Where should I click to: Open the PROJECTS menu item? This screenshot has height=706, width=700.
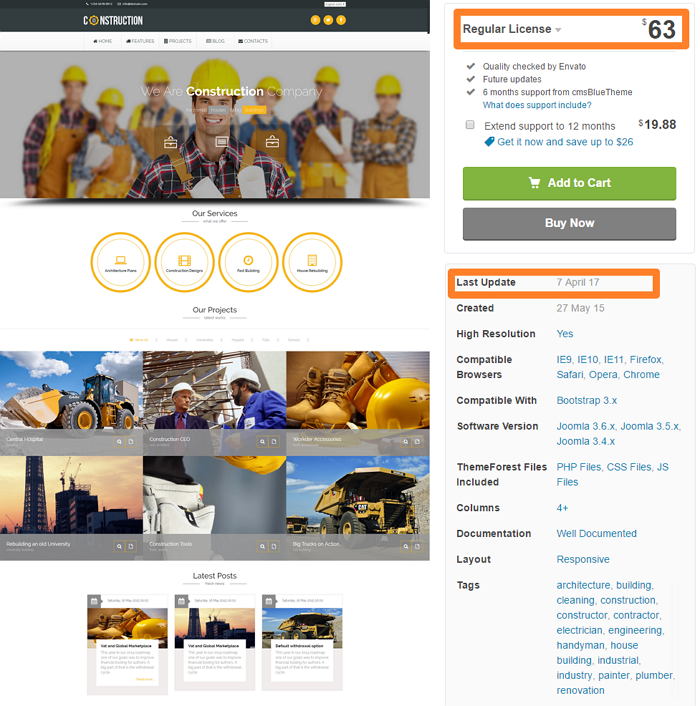pyautogui.click(x=177, y=41)
